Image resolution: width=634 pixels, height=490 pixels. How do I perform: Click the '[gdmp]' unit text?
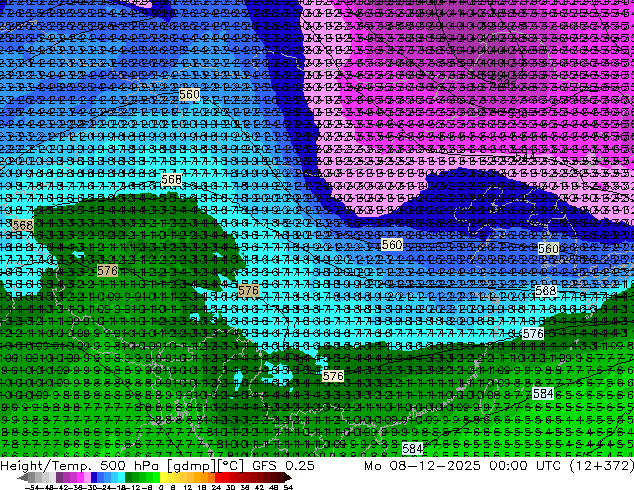coord(190,466)
